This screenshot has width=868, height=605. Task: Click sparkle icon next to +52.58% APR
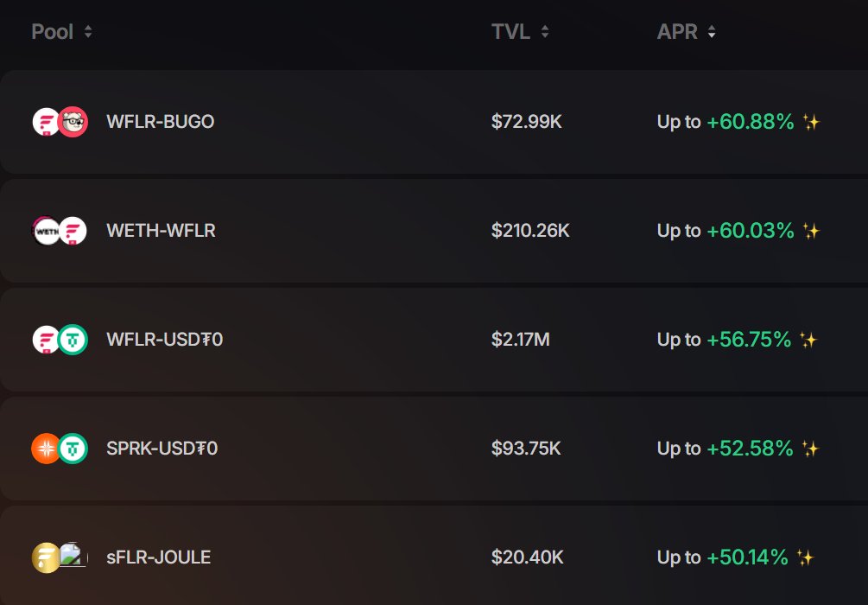click(x=809, y=449)
